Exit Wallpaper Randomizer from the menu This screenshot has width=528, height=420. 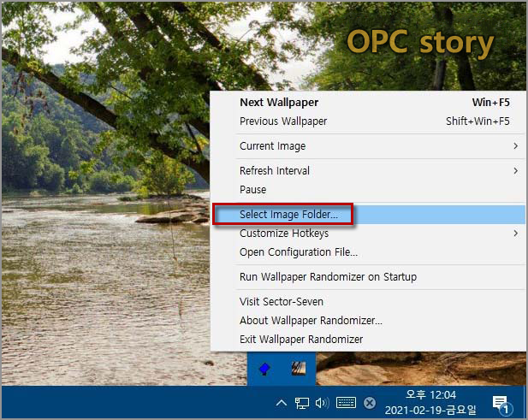(368, 340)
